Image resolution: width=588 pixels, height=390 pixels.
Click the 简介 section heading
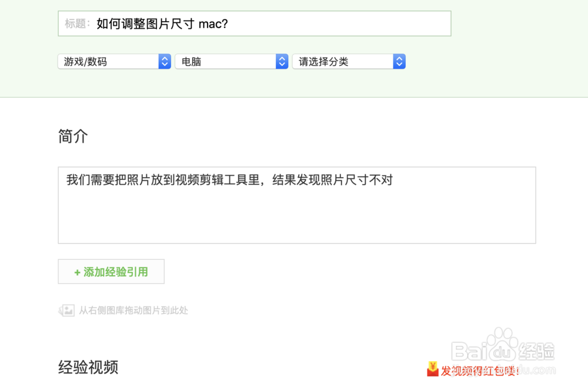point(73,136)
